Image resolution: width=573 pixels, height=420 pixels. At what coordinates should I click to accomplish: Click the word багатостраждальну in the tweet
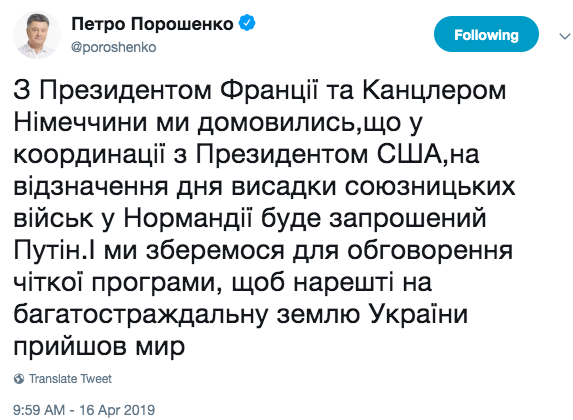(141, 315)
